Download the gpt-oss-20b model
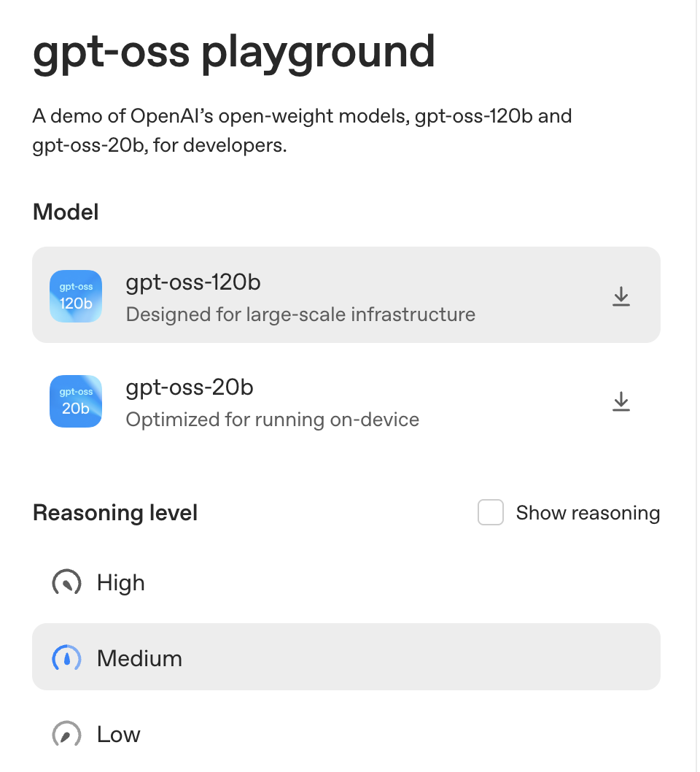Image resolution: width=700 pixels, height=772 pixels. 621,401
